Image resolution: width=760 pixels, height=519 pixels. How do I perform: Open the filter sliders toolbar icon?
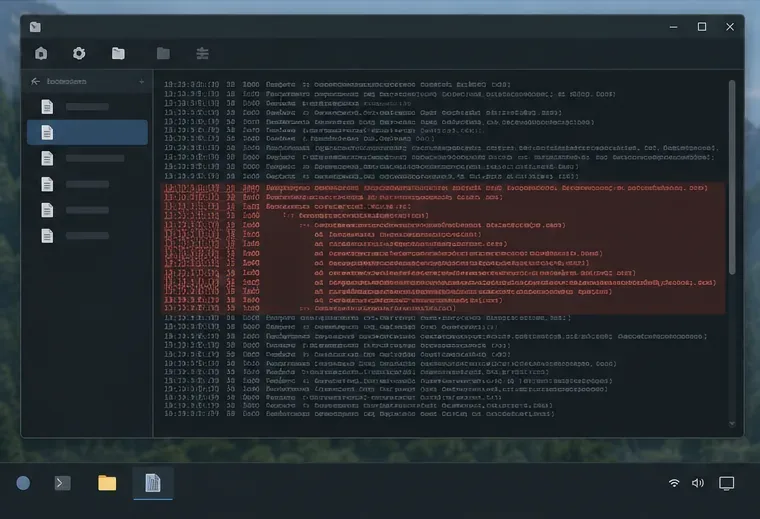pos(203,53)
